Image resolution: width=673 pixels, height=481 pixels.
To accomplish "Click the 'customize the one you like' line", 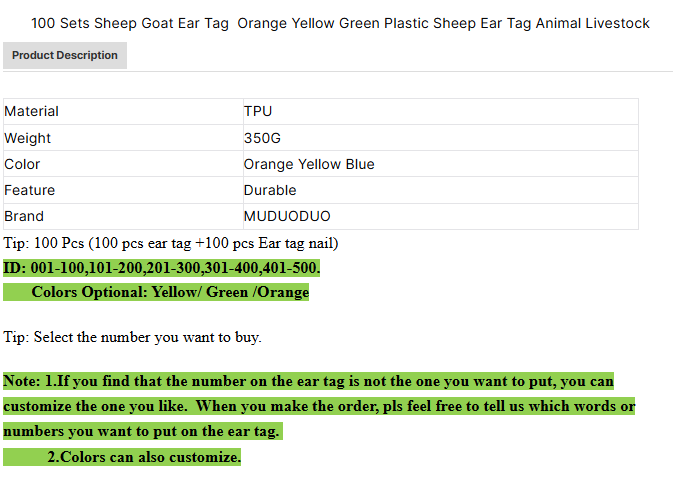I will 319,406.
